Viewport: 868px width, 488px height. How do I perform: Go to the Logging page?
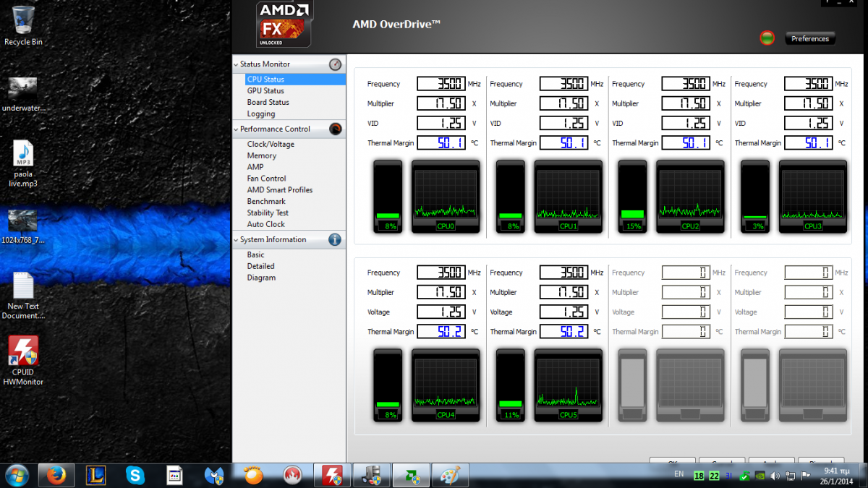[261, 114]
